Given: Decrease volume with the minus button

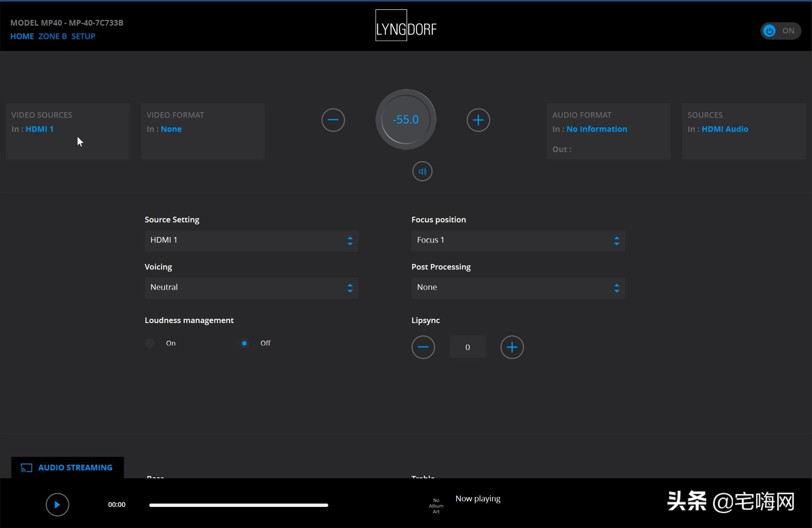Looking at the screenshot, I should coord(333,120).
